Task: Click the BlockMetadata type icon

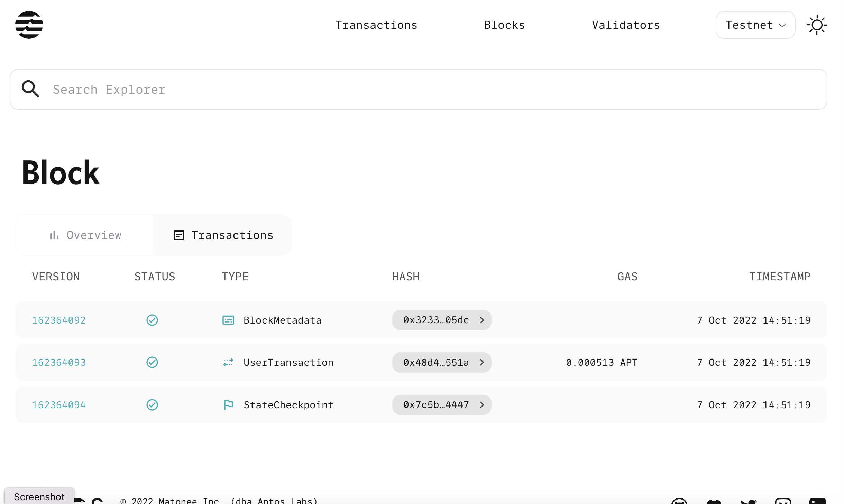Action: tap(228, 320)
